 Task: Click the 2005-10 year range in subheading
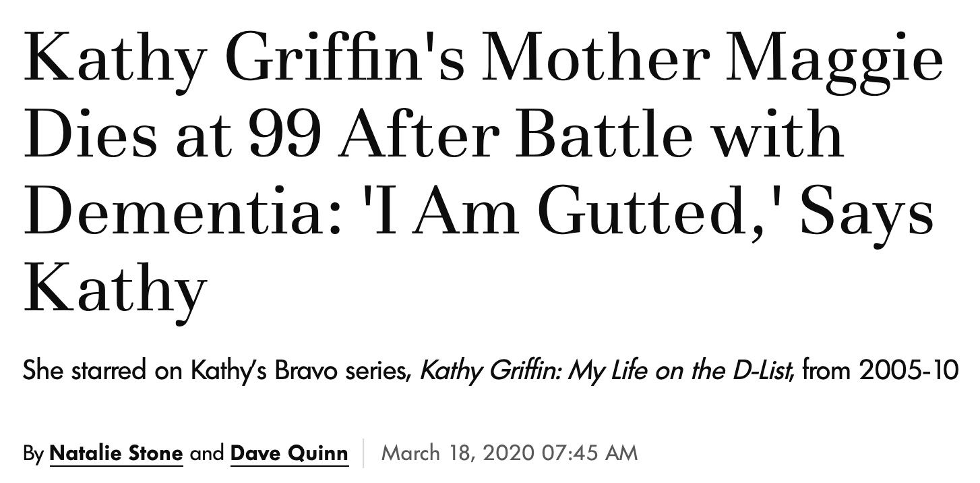tap(909, 370)
